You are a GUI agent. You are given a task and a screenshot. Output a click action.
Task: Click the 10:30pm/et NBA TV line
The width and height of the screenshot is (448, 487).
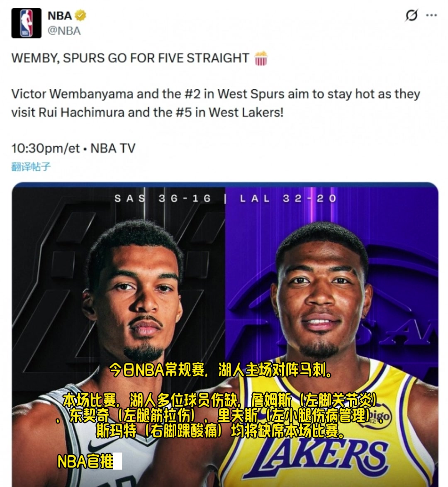[73, 148]
